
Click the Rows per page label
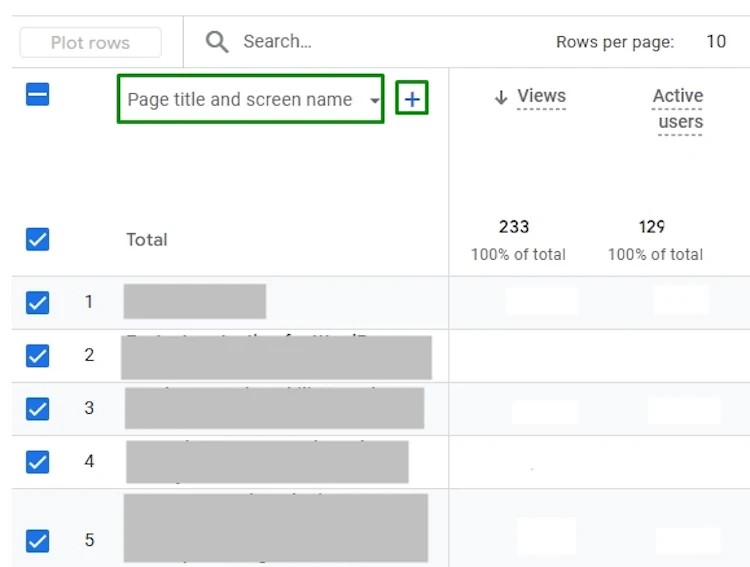click(x=615, y=42)
